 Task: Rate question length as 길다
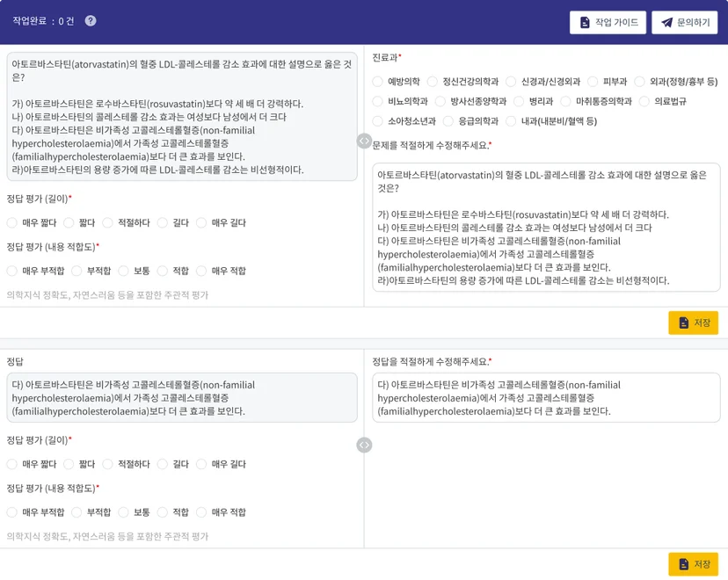pyautogui.click(x=163, y=222)
